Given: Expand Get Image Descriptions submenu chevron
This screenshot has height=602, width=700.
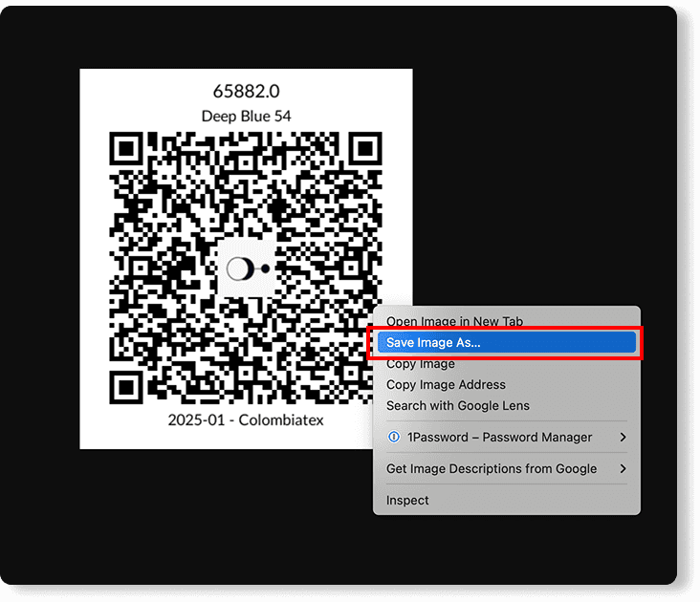Looking at the screenshot, I should pyautogui.click(x=623, y=469).
